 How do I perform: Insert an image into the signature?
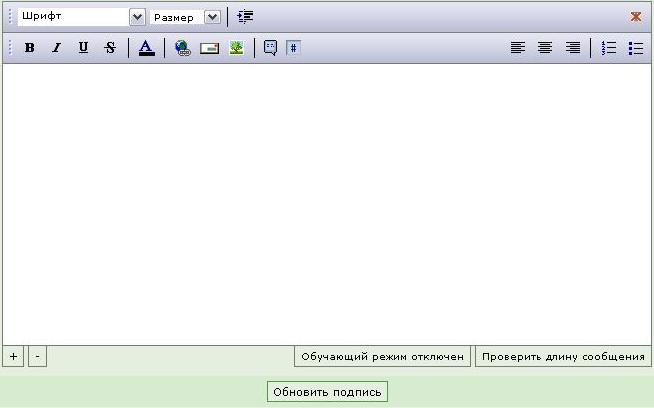(236, 48)
